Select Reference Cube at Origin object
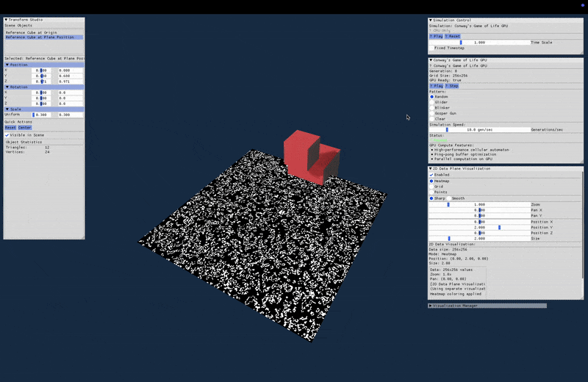The image size is (588, 382). (44, 32)
